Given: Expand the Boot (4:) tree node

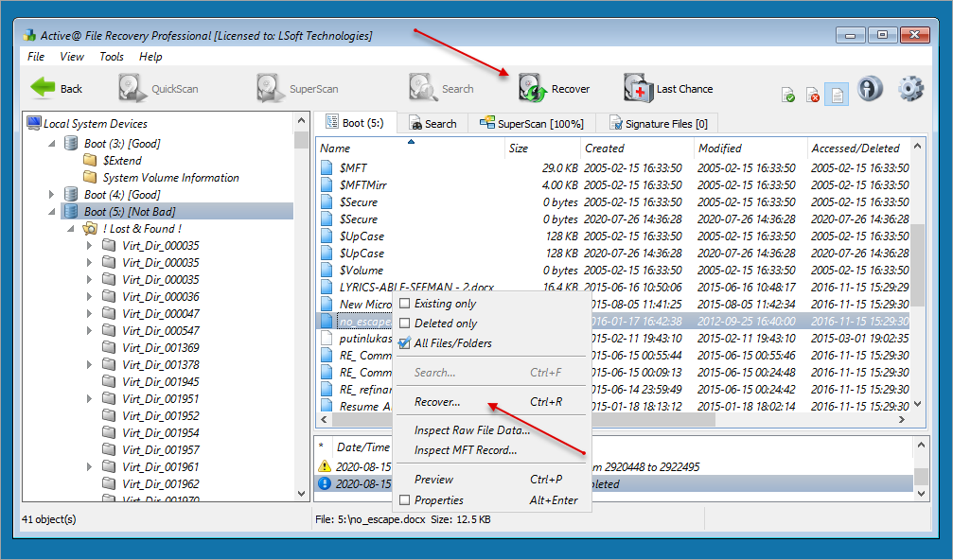Looking at the screenshot, I should click(x=52, y=194).
